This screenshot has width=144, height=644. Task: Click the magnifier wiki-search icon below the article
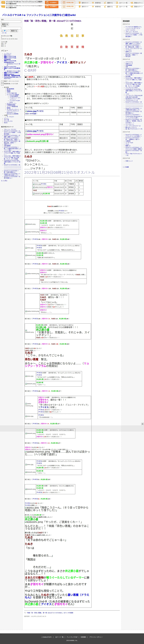click(25, 613)
